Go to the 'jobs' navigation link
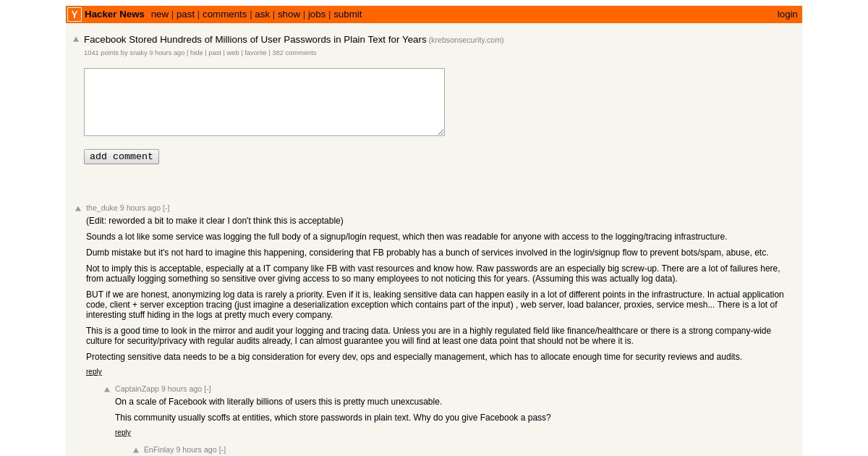The width and height of the screenshot is (868, 456). 317,14
